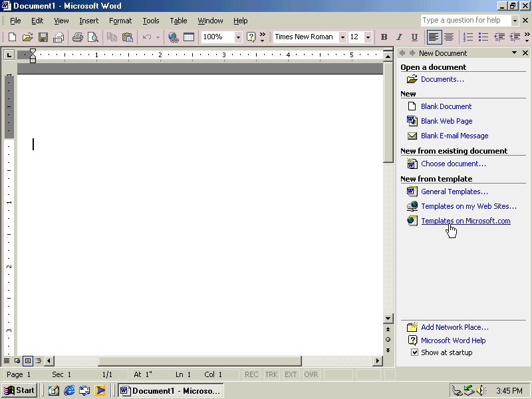The width and height of the screenshot is (532, 399).
Task: Select Center paragraph alignment
Action: tap(449, 37)
